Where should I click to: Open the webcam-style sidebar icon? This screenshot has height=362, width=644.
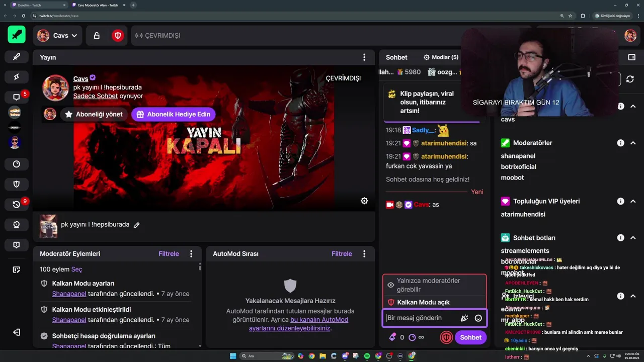click(x=16, y=225)
